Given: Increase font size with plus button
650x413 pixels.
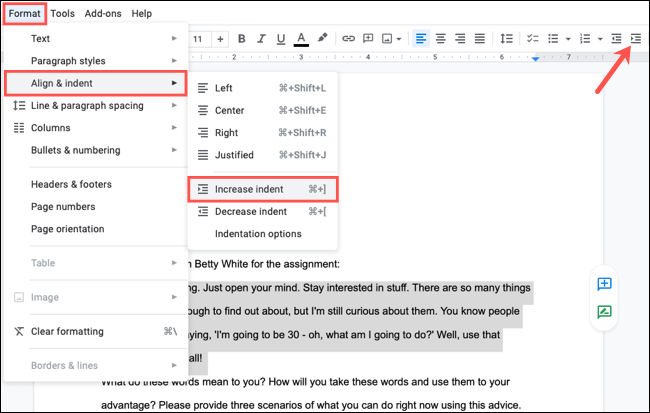Looking at the screenshot, I should (220, 39).
